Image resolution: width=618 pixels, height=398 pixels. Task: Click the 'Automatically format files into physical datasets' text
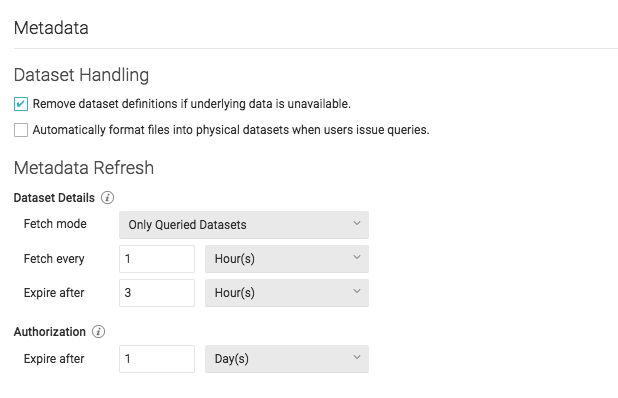point(231,130)
